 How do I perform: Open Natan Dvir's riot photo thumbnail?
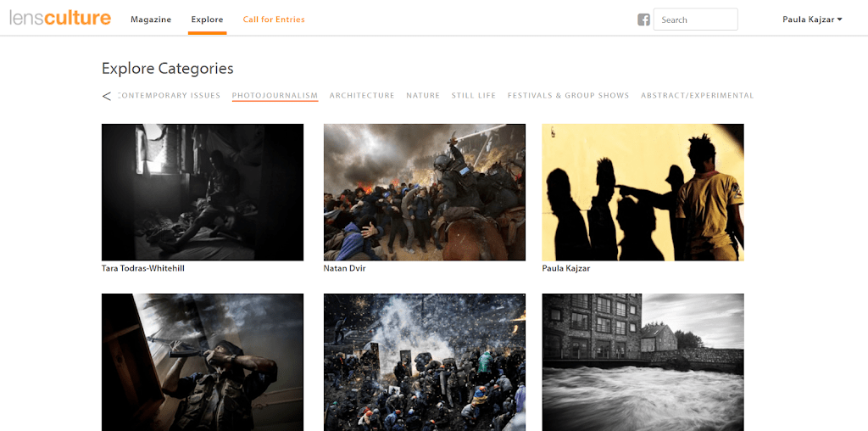[425, 192]
